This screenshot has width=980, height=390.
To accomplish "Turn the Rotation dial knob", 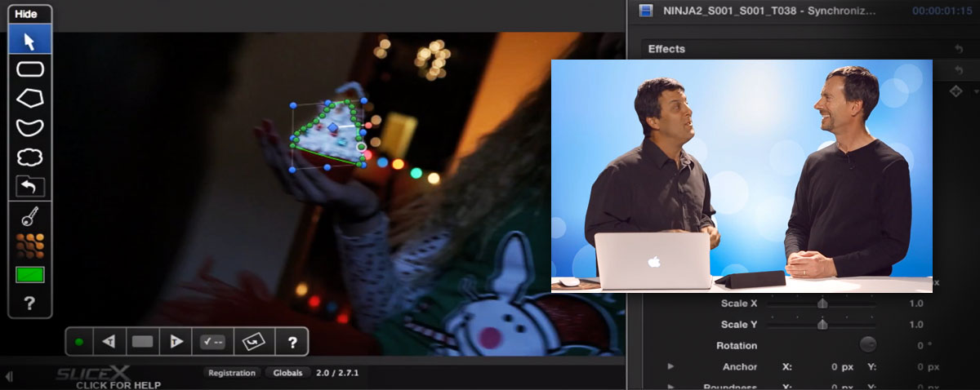I will [x=868, y=345].
